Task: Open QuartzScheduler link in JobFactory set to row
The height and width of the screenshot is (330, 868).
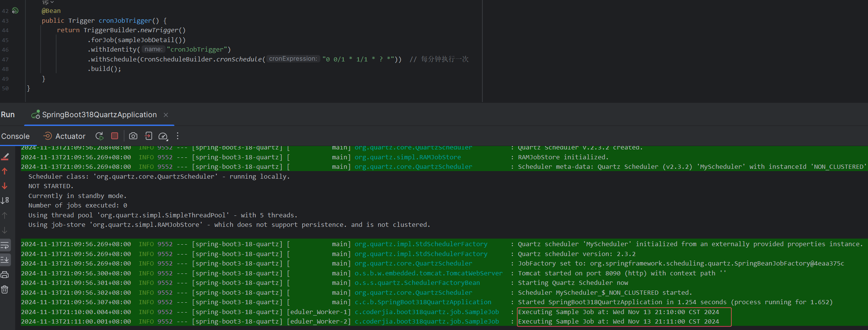Action: [413, 263]
